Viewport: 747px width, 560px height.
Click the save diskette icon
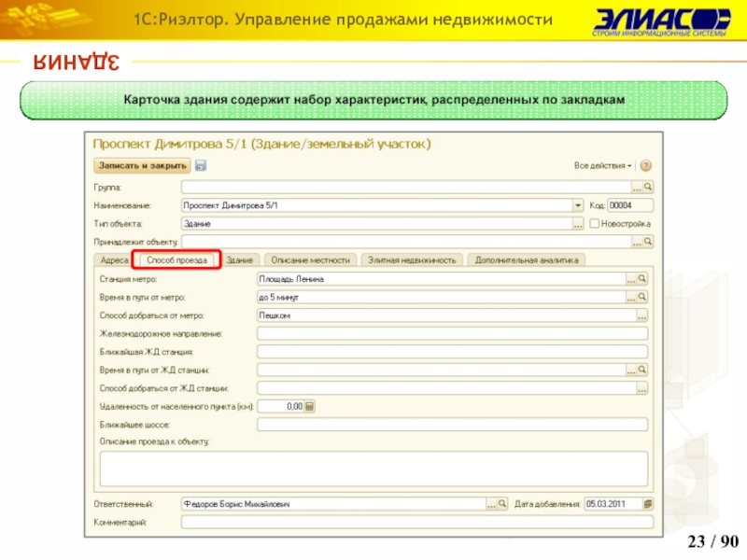(x=201, y=166)
